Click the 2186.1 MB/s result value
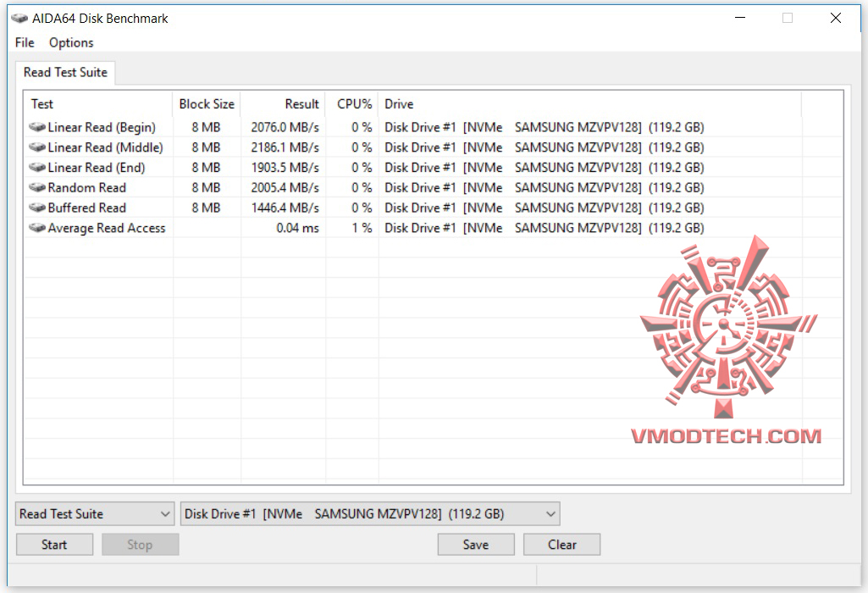 pos(285,147)
